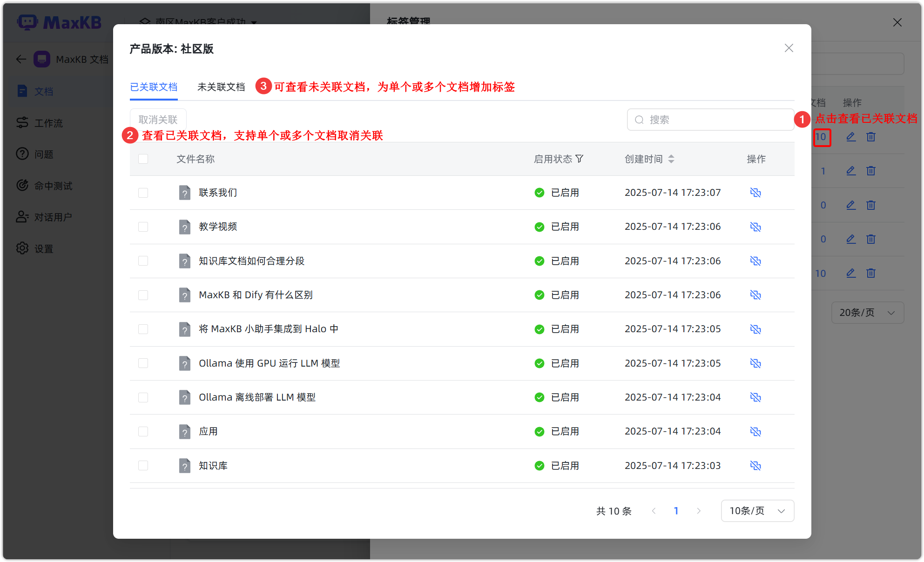Screen dimensions: 924x562
Task: Open the 10条/页 page size dropdown
Action: coord(757,510)
